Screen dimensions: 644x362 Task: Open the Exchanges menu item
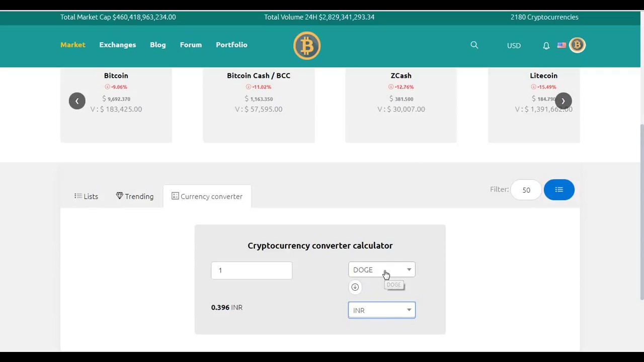pyautogui.click(x=117, y=45)
